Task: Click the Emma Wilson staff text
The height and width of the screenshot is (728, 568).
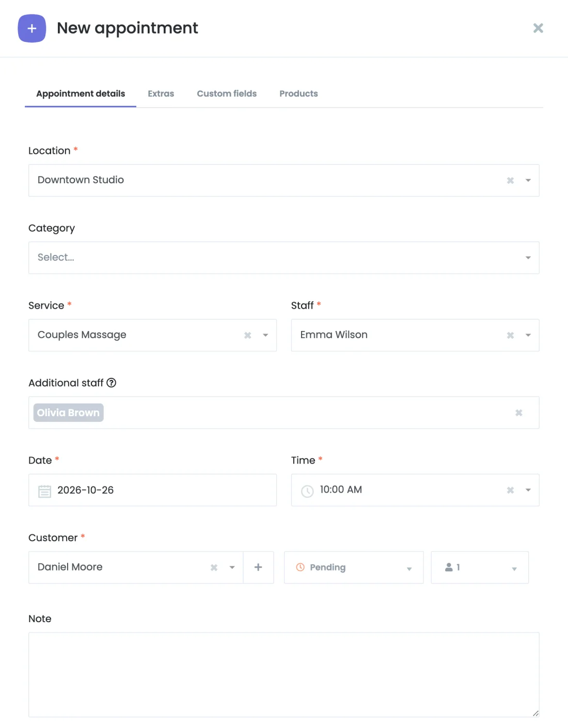Action: (x=334, y=335)
